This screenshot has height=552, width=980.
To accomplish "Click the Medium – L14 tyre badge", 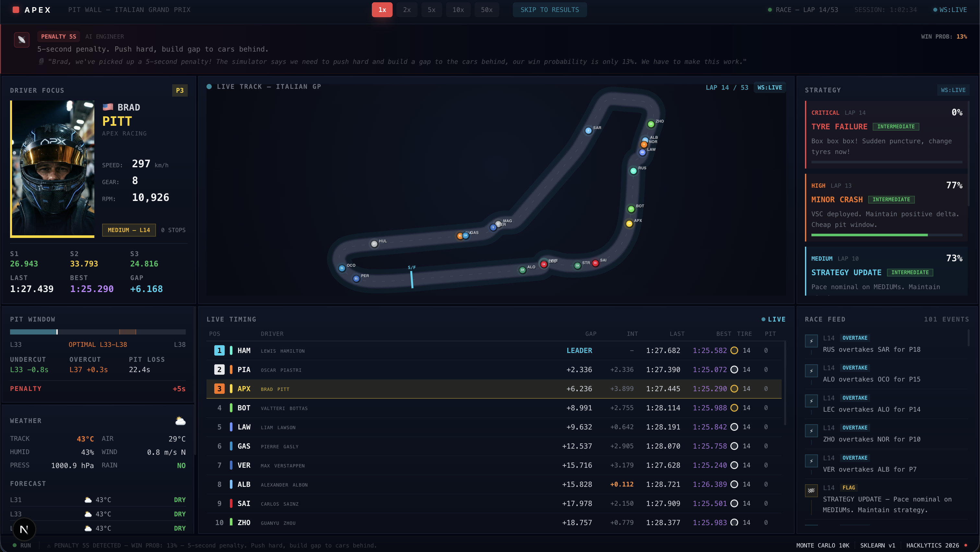I will 129,230.
